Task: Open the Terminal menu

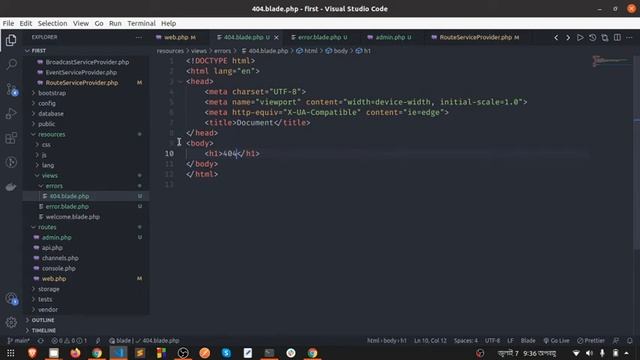Action: coord(141,23)
